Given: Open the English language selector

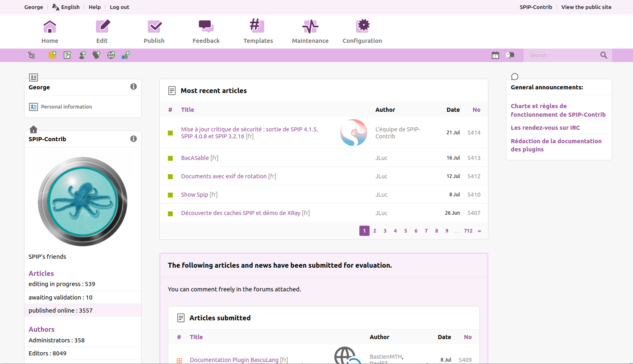Looking at the screenshot, I should tap(66, 7).
